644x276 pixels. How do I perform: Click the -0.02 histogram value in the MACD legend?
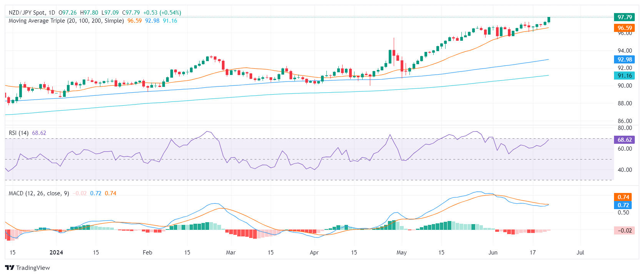coord(80,193)
